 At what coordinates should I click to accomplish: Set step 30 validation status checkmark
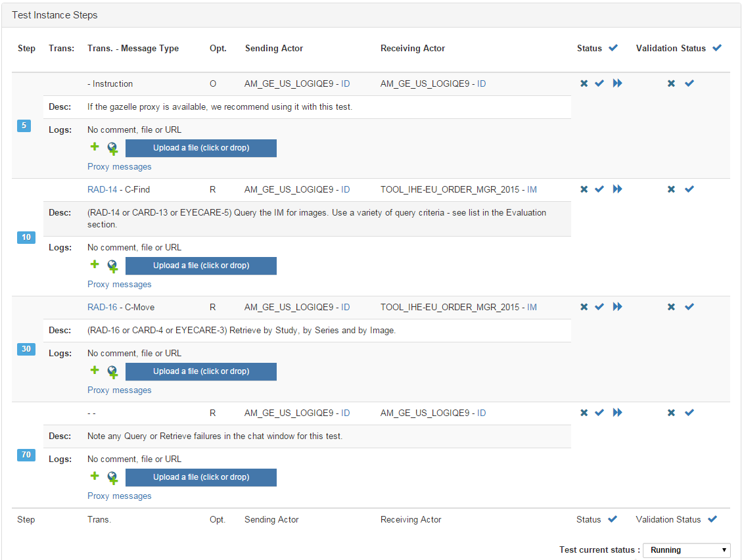click(x=689, y=307)
